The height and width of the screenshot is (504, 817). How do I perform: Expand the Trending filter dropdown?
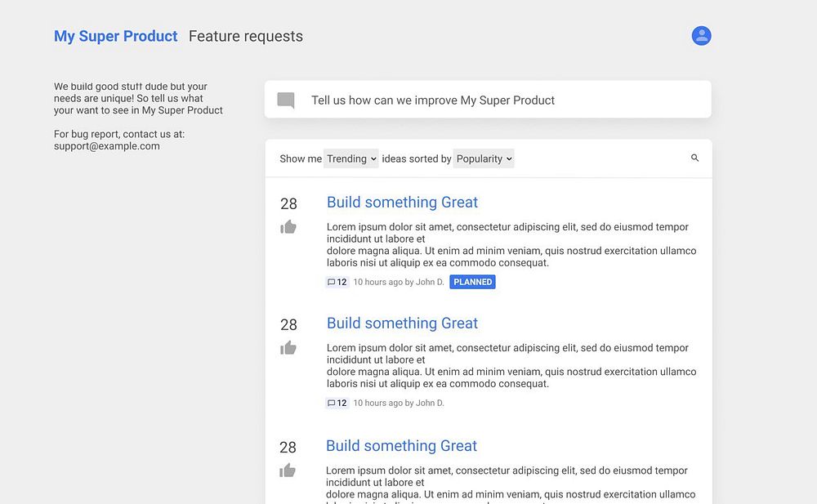click(x=351, y=158)
